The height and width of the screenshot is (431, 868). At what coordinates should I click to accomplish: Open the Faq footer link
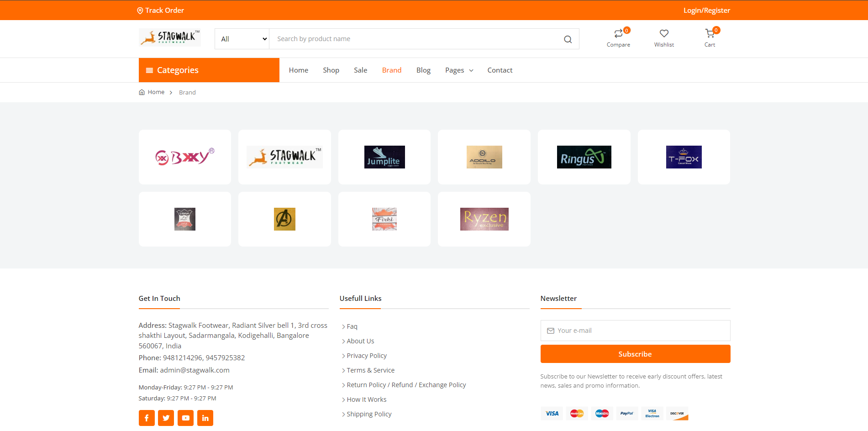coord(352,326)
